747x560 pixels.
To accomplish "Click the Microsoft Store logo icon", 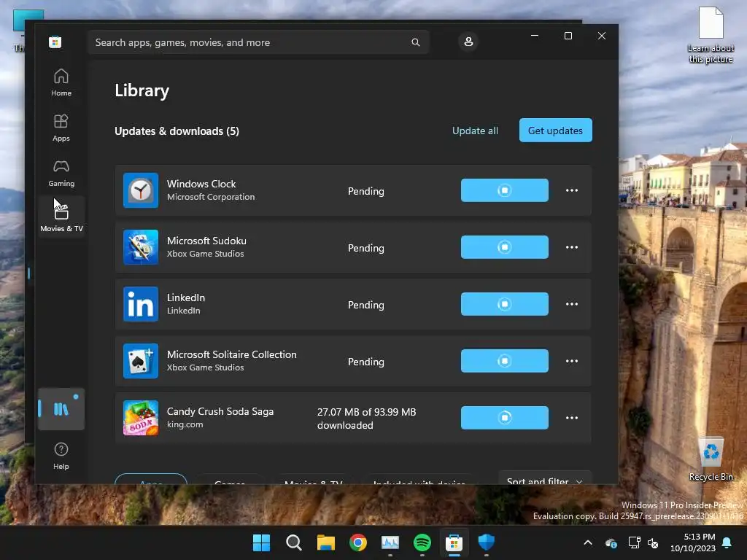I will point(55,42).
